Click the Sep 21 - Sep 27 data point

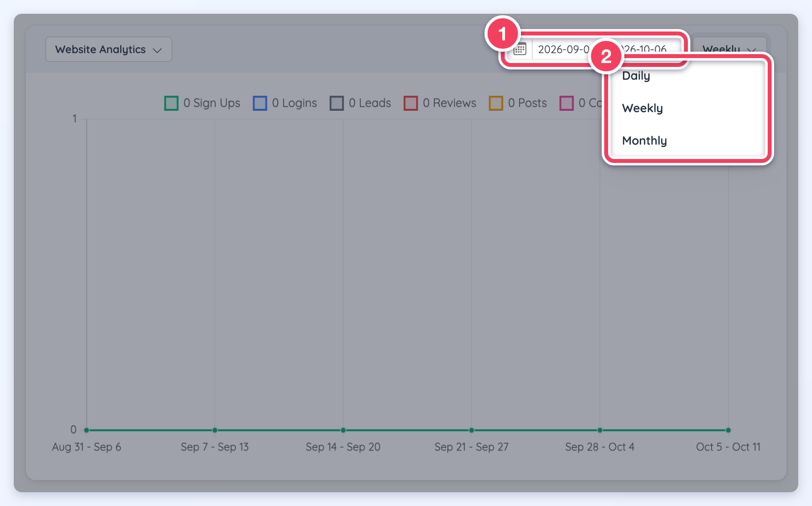click(472, 430)
